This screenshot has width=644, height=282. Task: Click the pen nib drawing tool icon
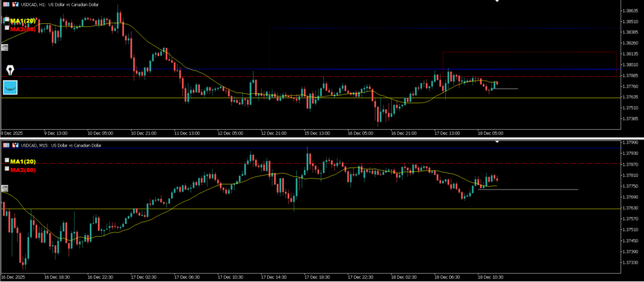10,69
